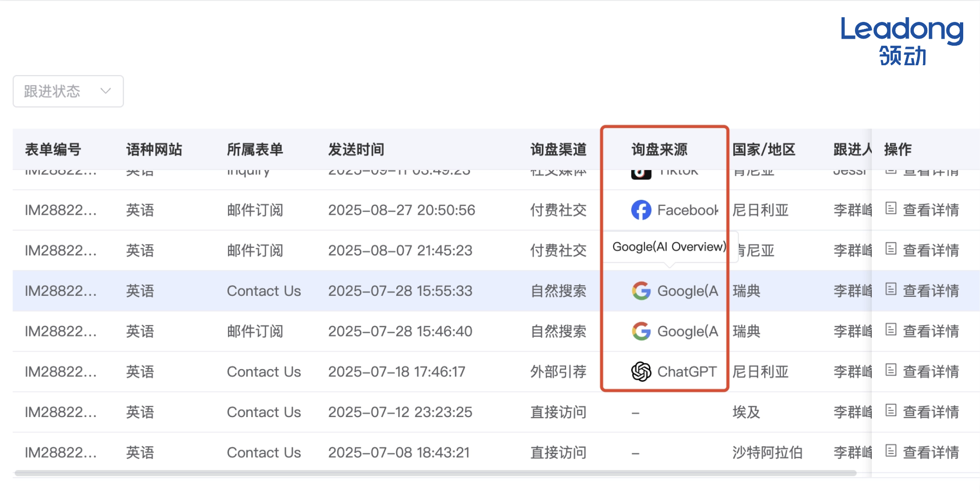Select the row sent 2025-07-12 23:23:25
The width and height of the screenshot is (980, 493).
tap(400, 412)
